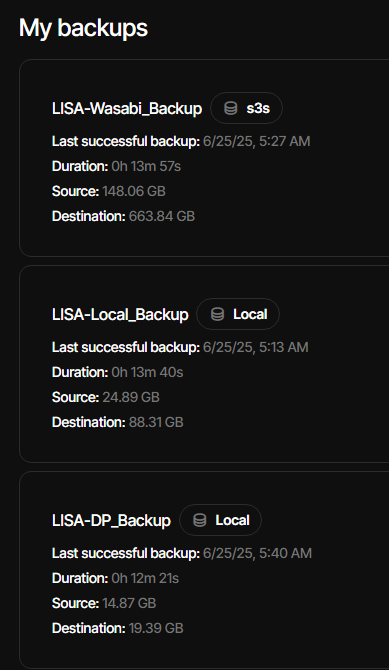Select duration 0h 13m 40s
The image size is (389, 670).
click(147, 372)
